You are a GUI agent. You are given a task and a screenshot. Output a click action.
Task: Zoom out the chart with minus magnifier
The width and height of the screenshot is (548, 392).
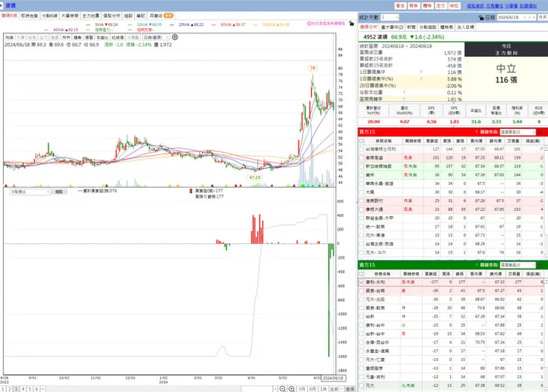point(282,389)
